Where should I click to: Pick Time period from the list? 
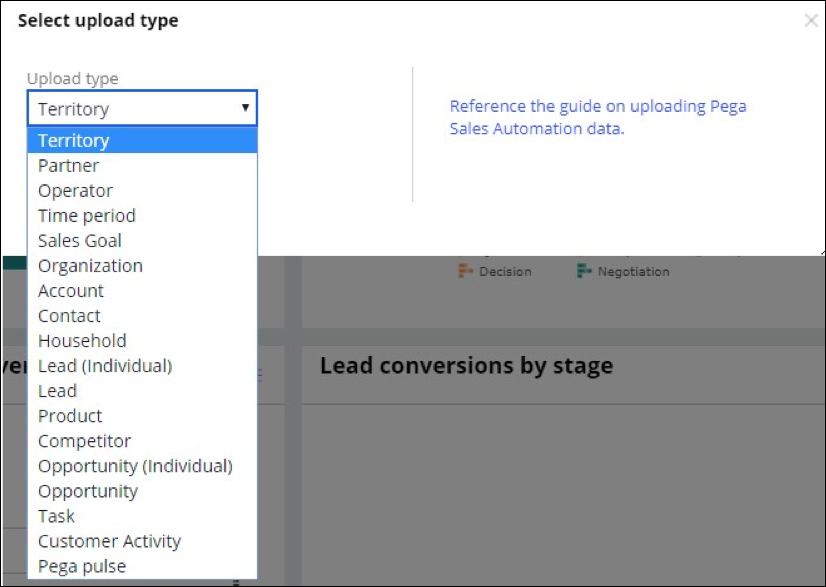(86, 216)
